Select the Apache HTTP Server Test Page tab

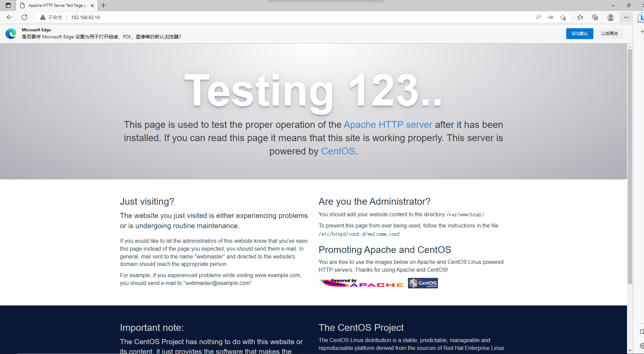56,5
